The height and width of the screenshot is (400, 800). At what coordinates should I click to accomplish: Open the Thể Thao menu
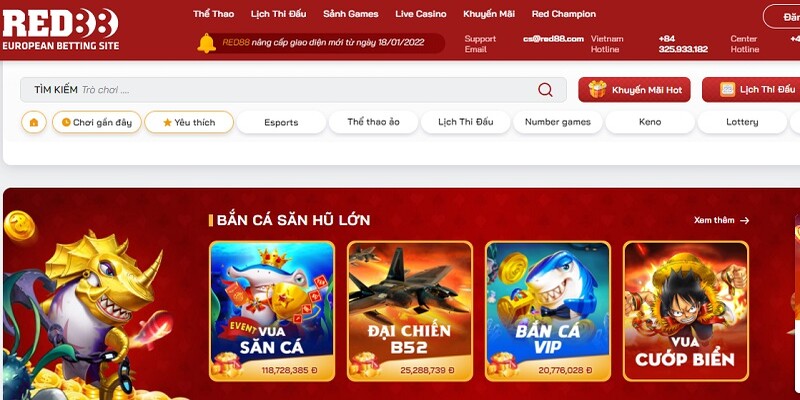pyautogui.click(x=213, y=14)
